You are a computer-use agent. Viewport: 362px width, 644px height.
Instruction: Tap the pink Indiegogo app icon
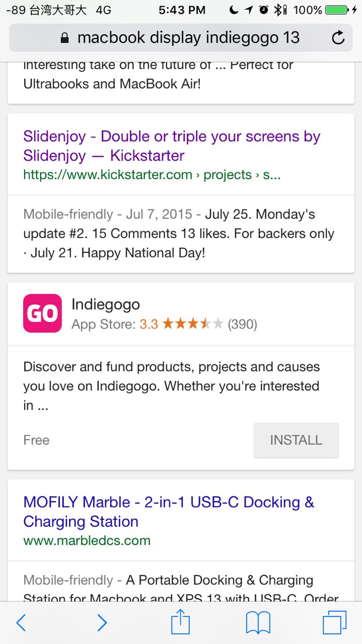(42, 313)
